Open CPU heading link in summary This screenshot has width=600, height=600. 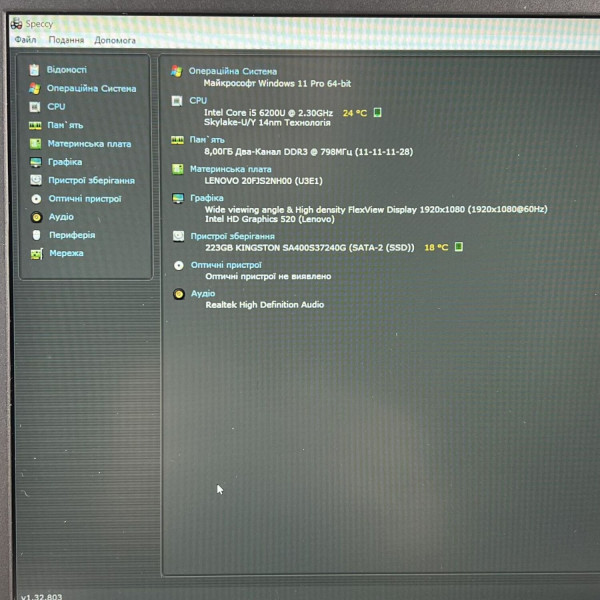click(x=198, y=101)
